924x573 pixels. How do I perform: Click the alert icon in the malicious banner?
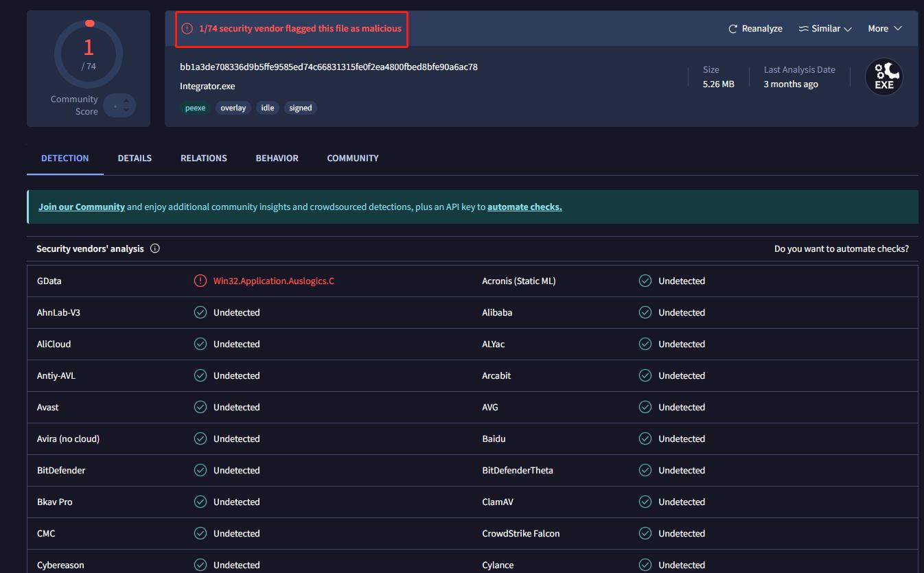pyautogui.click(x=187, y=29)
